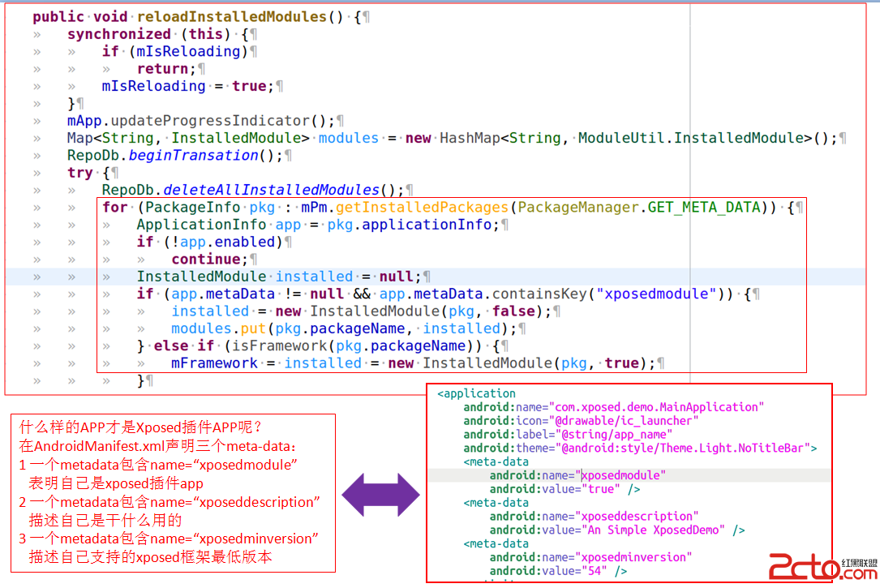
Task: Click the <application tag in XML
Action: tap(476, 393)
